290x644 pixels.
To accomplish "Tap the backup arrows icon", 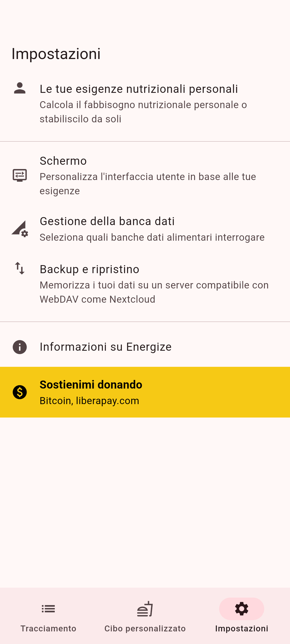I will pyautogui.click(x=20, y=268).
